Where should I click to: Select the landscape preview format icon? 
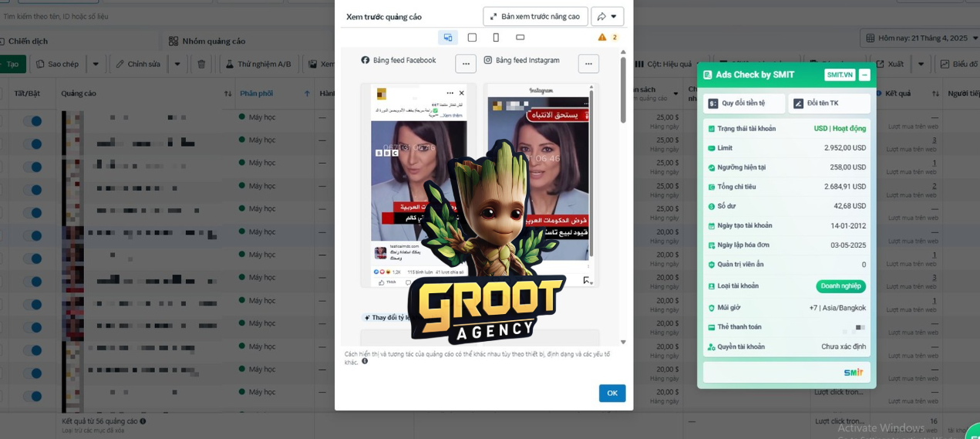520,37
